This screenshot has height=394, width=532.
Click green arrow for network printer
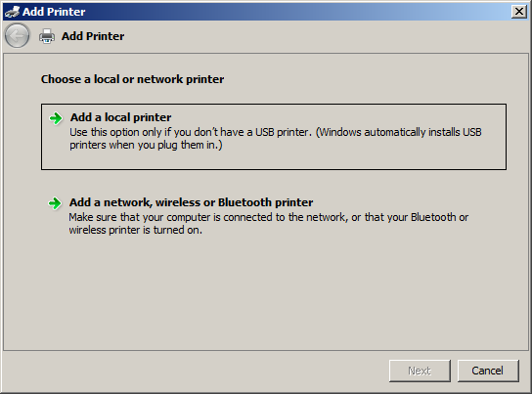(x=55, y=203)
